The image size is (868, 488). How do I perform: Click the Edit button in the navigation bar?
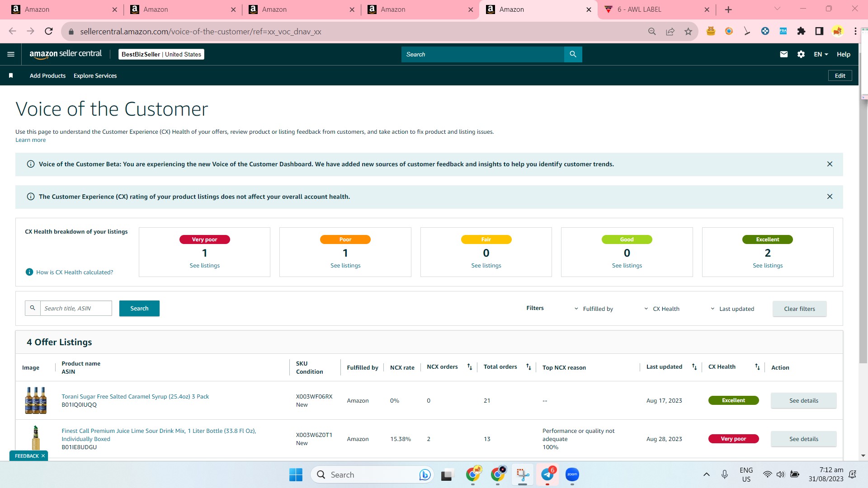coord(840,75)
